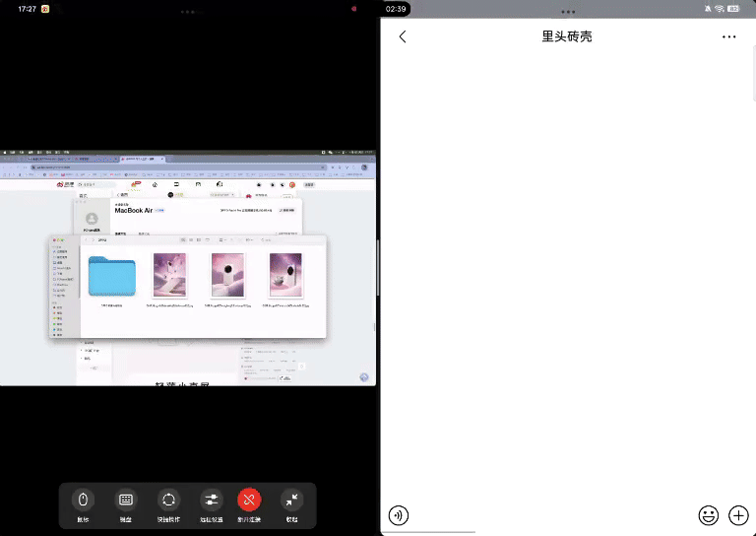The image size is (756, 536).
Task: Click the blue floating button on Weibo page
Action: (x=364, y=377)
